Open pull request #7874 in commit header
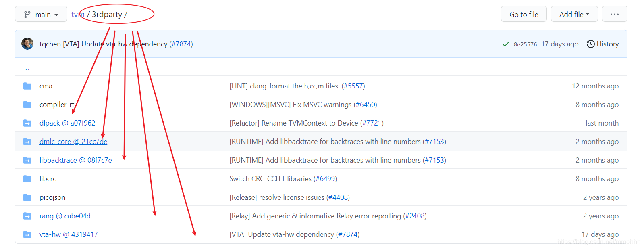Screen dimensions: 644x249 tap(182, 44)
